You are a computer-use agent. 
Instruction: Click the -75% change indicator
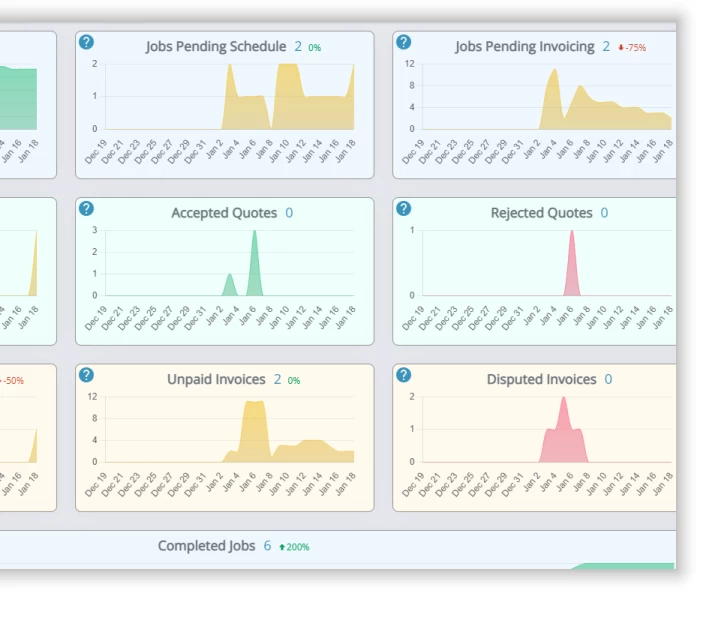pos(632,48)
